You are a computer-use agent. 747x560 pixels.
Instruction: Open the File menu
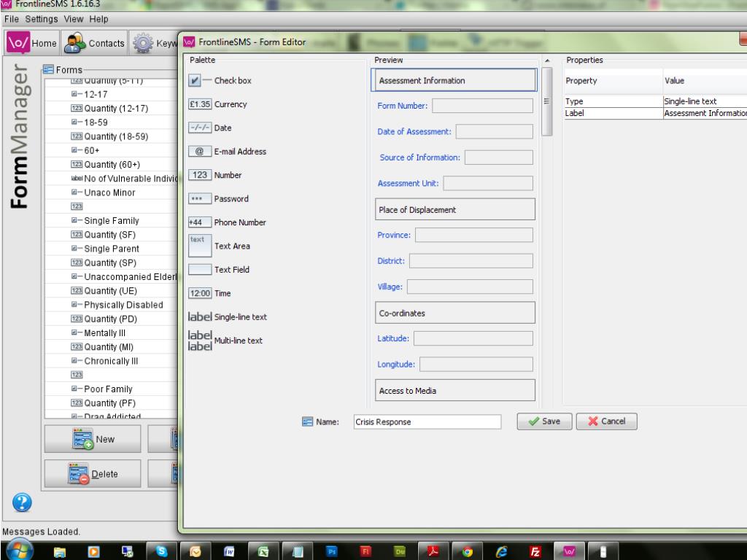click(12, 19)
